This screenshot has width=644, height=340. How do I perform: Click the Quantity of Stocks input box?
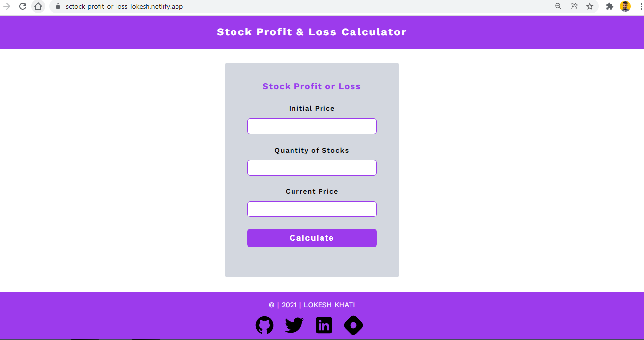312,168
